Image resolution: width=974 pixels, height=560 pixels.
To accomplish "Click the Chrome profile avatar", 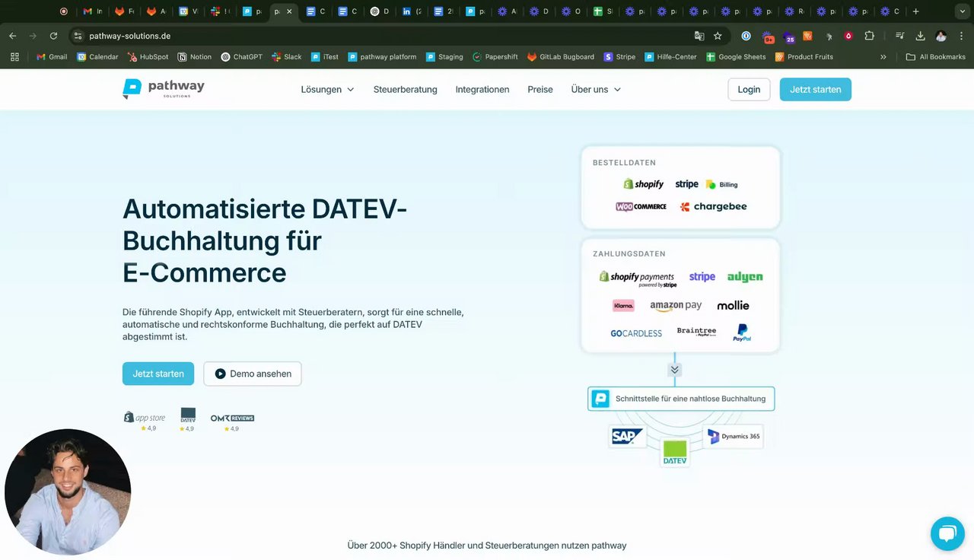I will pos(941,36).
